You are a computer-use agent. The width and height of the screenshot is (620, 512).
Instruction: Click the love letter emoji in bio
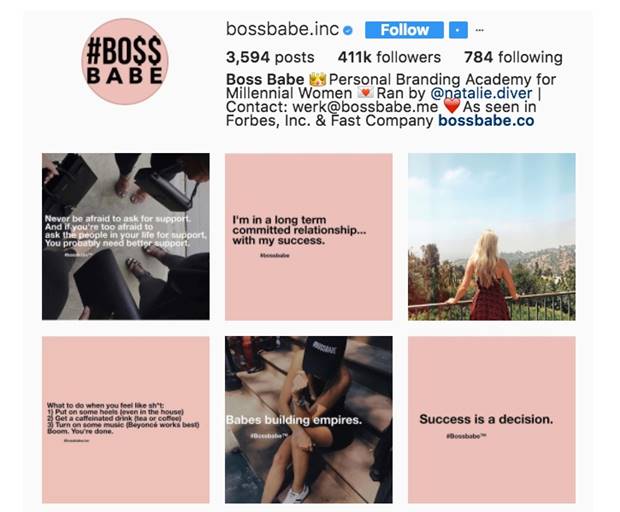click(x=365, y=93)
